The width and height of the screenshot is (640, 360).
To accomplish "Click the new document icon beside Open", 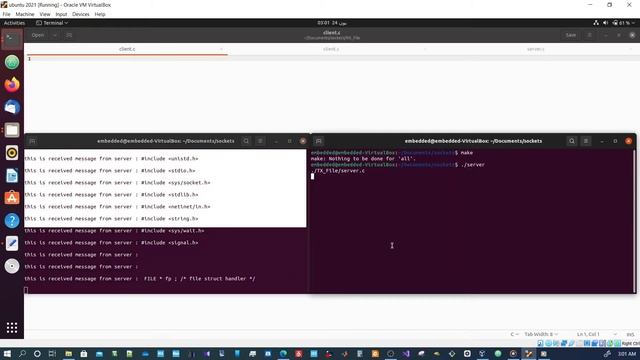I will pyautogui.click(x=69, y=35).
